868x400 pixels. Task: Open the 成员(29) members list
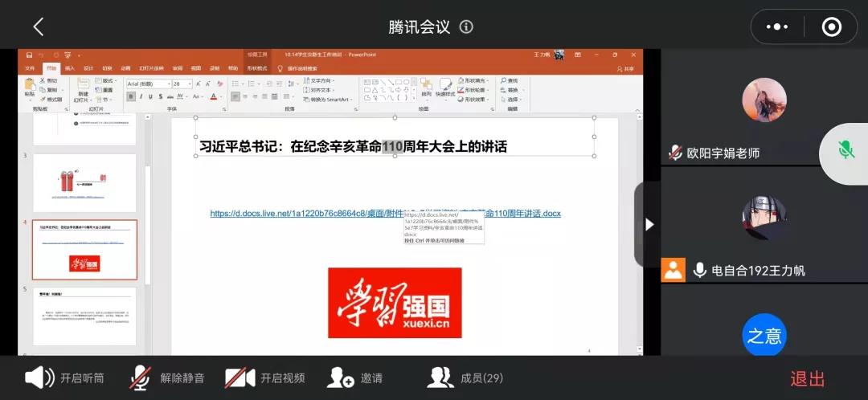(440, 378)
